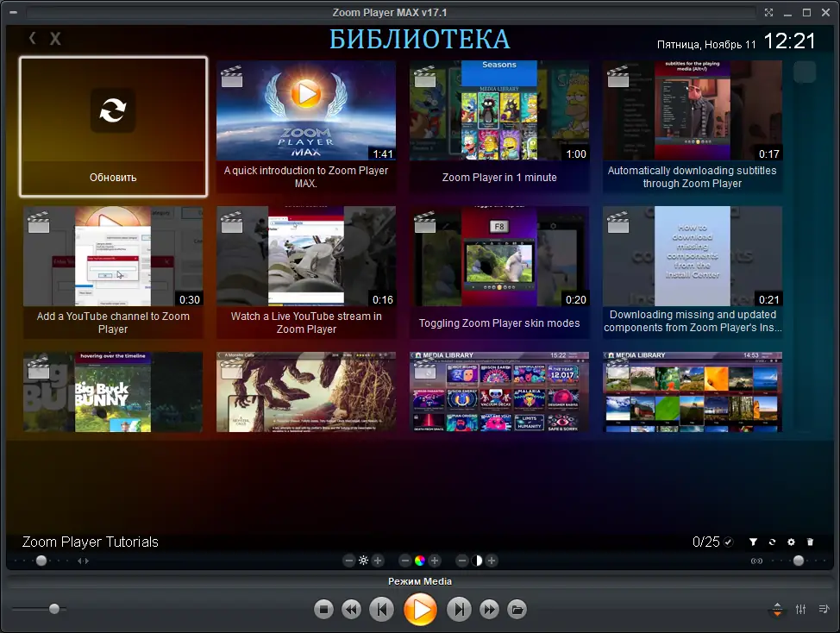Open the Big Buck Bunny thumbnail
840x633 pixels.
pos(113,392)
